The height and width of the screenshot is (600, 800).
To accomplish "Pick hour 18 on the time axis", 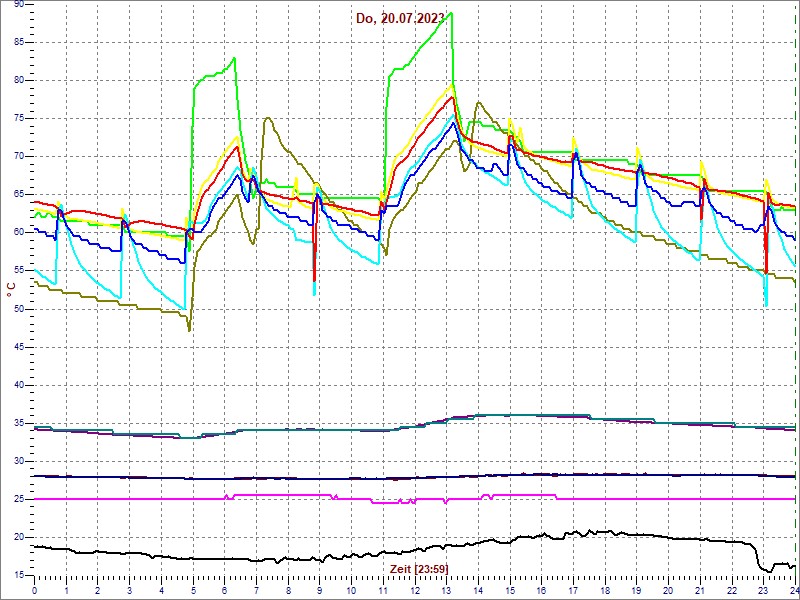I will pyautogui.click(x=605, y=590).
